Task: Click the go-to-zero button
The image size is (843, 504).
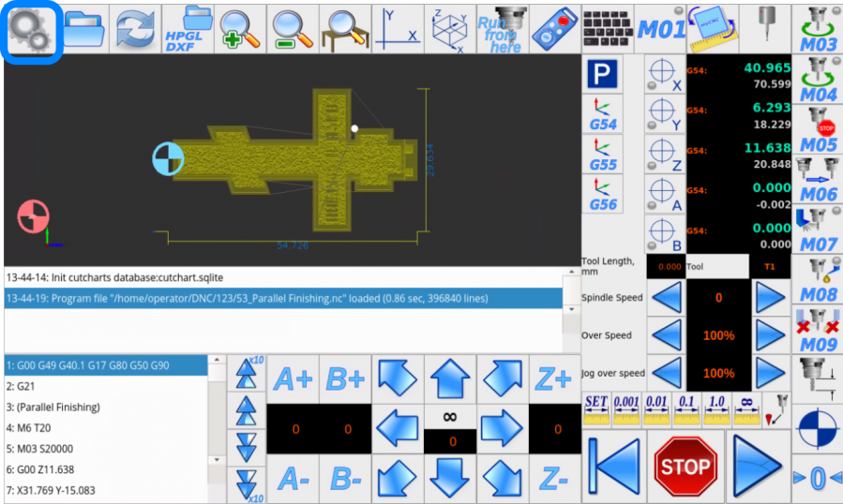Action: click(x=818, y=478)
